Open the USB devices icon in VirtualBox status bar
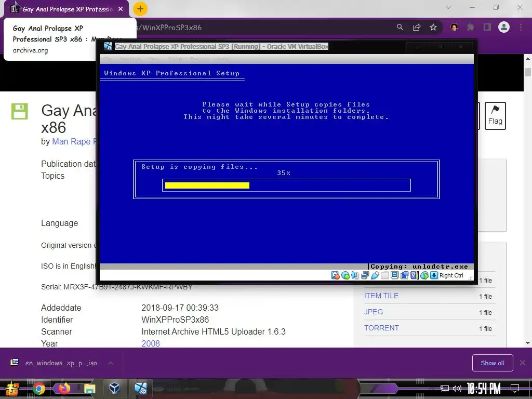The width and height of the screenshot is (532, 399). pyautogui.click(x=375, y=275)
